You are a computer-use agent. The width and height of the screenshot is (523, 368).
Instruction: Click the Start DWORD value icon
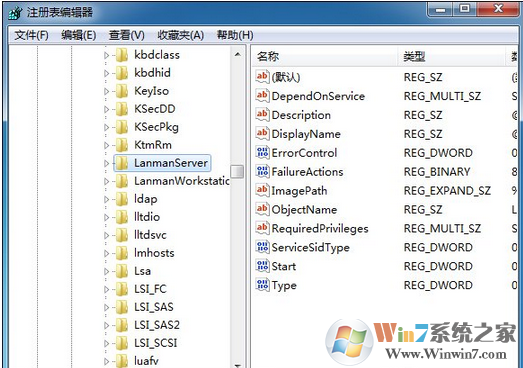click(x=262, y=266)
